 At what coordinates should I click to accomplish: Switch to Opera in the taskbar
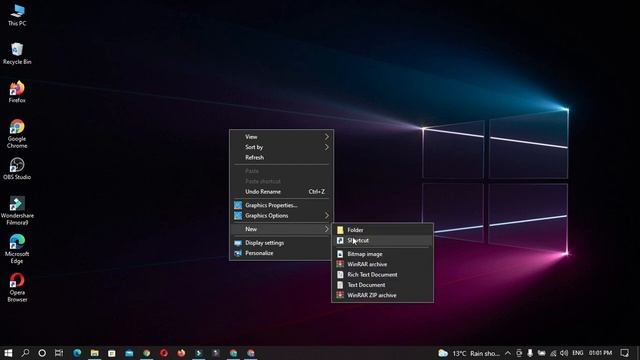(164, 353)
